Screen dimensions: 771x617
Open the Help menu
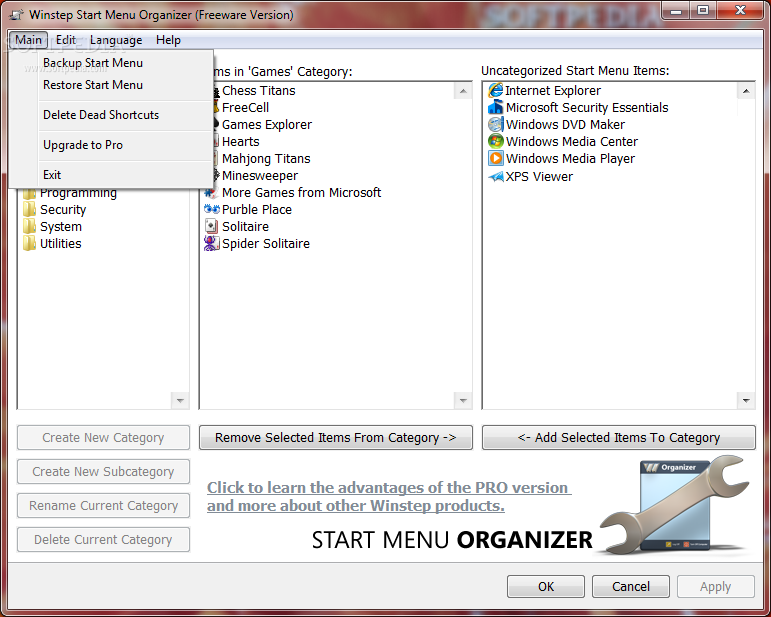pyautogui.click(x=168, y=40)
